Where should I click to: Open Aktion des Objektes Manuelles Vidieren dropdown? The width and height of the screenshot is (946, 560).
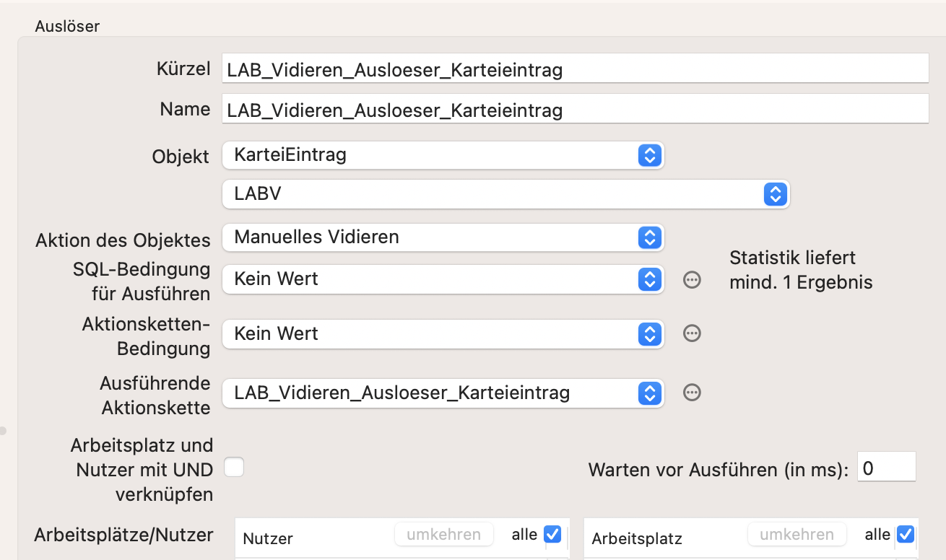443,237
